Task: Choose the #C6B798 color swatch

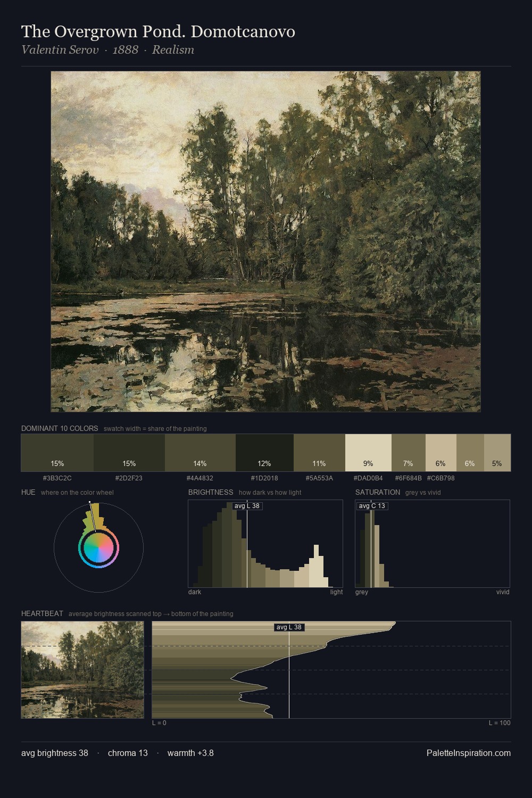Action: point(441,453)
